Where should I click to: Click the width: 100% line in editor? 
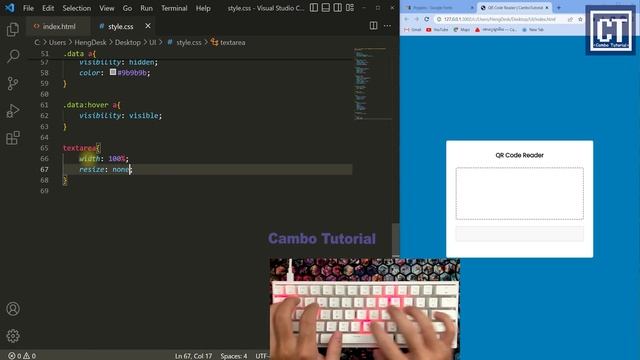[104, 159]
